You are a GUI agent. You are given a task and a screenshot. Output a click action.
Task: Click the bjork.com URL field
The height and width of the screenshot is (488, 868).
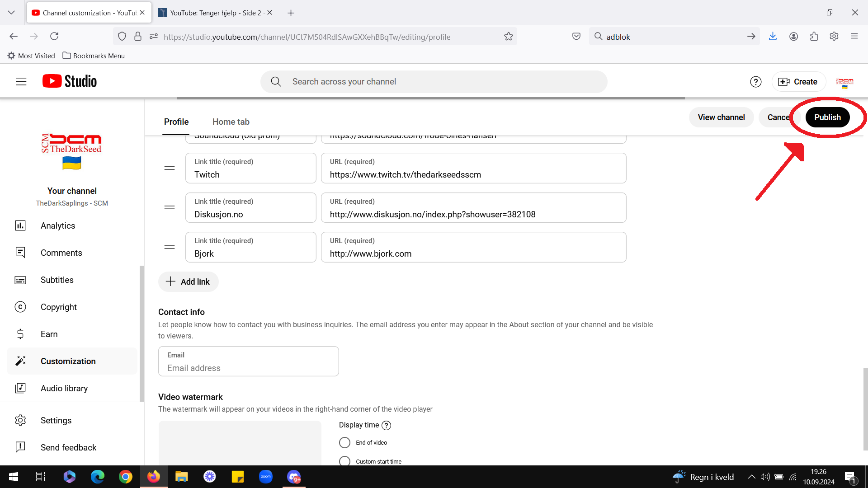point(473,247)
